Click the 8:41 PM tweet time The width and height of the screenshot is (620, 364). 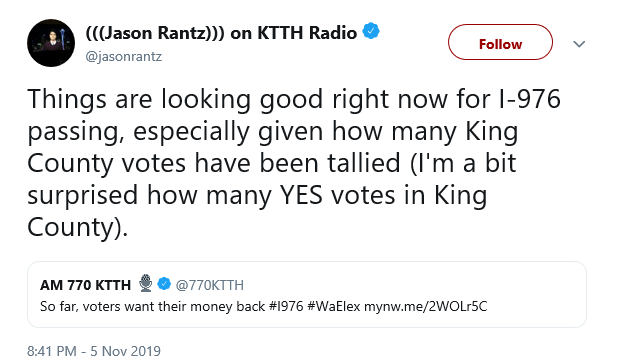coord(51,351)
